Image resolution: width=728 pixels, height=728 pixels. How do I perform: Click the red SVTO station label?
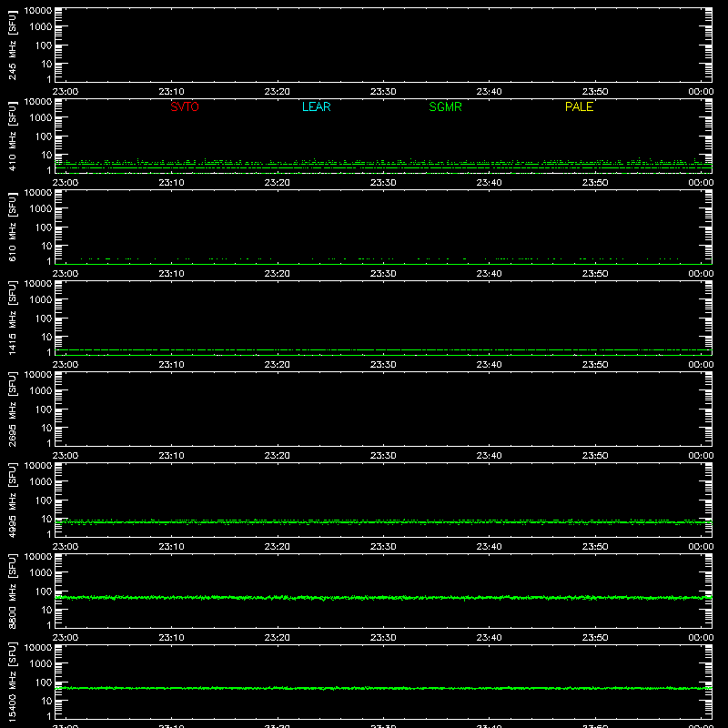point(185,106)
